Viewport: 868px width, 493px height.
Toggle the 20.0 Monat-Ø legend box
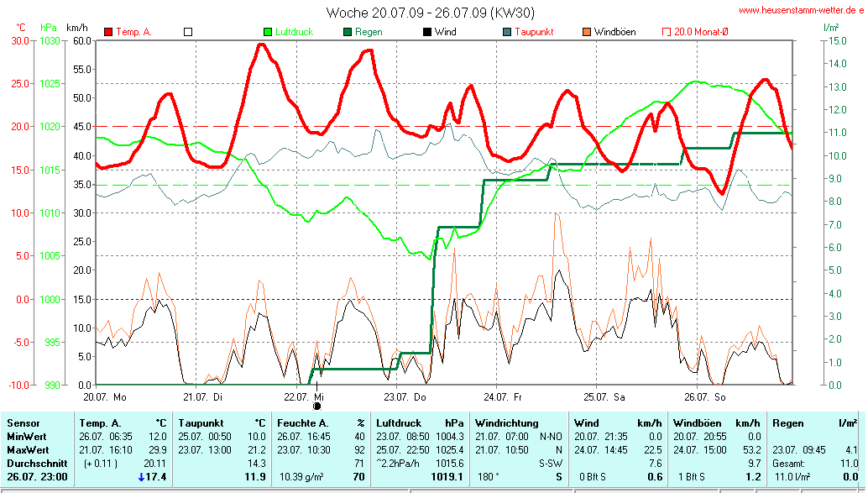(667, 32)
